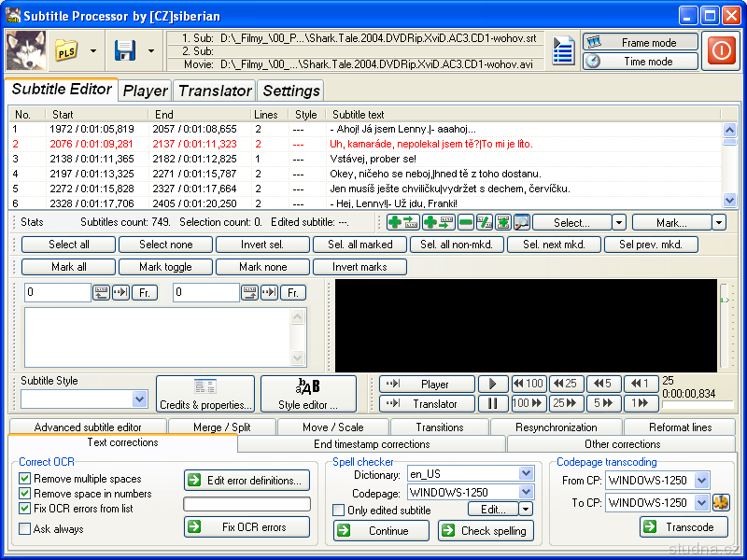Click the subtitle list icon beside file paths

click(x=562, y=50)
